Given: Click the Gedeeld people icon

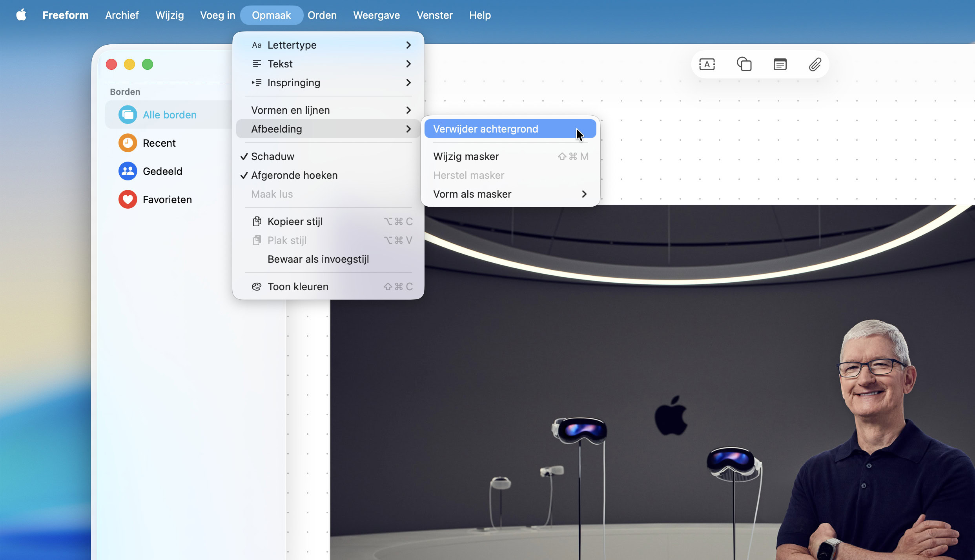Looking at the screenshot, I should coord(128,171).
